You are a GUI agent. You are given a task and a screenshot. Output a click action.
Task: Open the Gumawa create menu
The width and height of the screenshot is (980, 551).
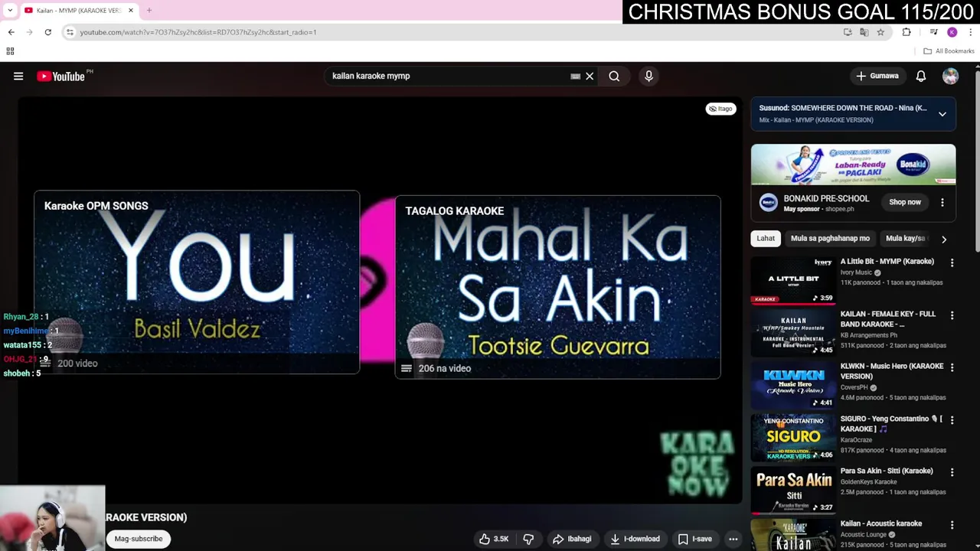point(877,76)
